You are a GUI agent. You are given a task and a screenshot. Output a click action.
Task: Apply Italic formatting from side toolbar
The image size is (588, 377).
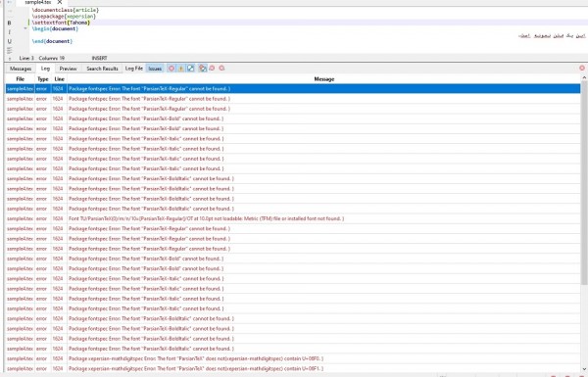click(x=10, y=32)
